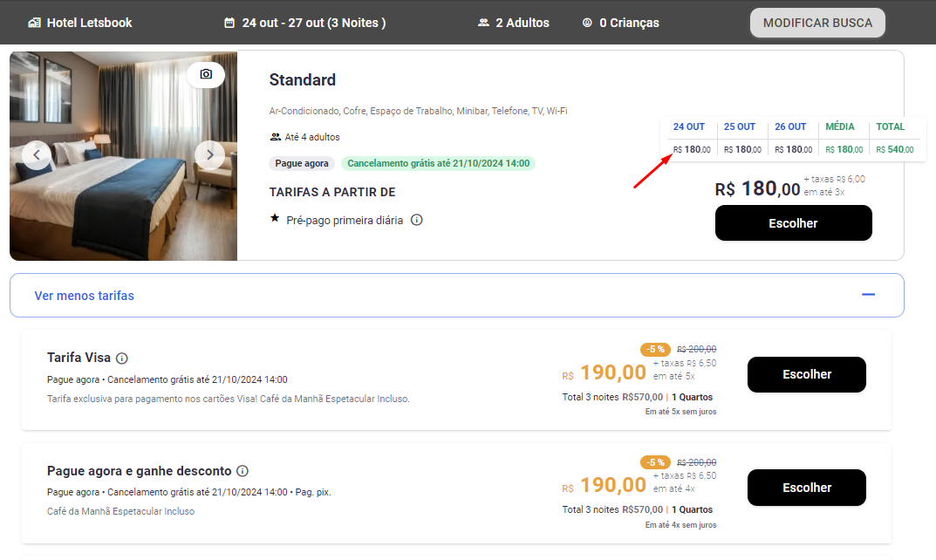The width and height of the screenshot is (936, 560).
Task: Open info for Pré-pago primeira diária
Action: click(x=417, y=220)
